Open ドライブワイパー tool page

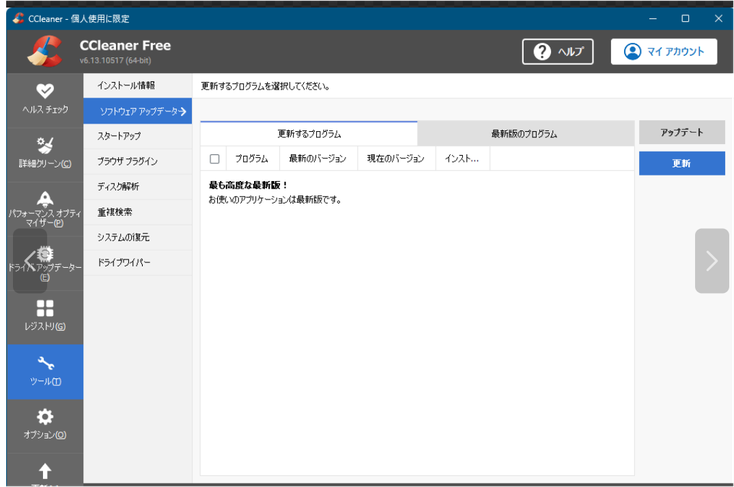click(138, 263)
